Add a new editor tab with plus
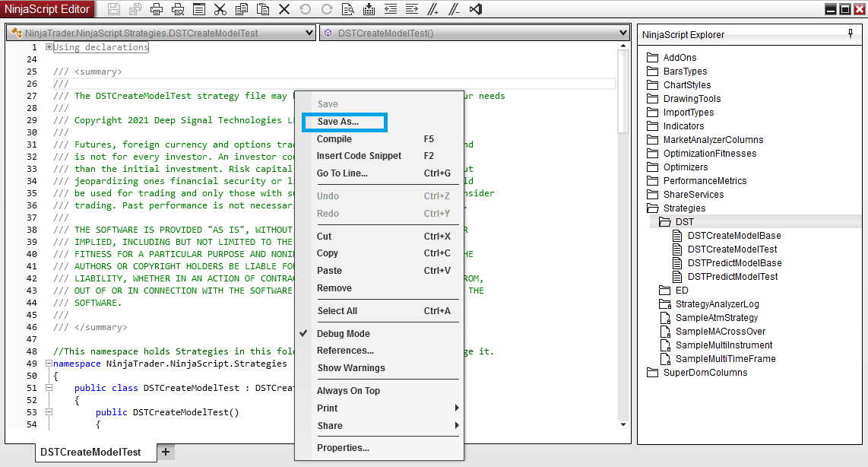Viewport: 868px width, 467px height. coord(166,452)
